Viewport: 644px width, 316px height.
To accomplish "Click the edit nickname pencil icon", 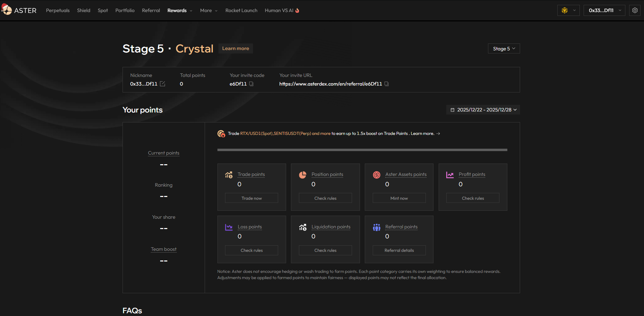I will tap(163, 84).
